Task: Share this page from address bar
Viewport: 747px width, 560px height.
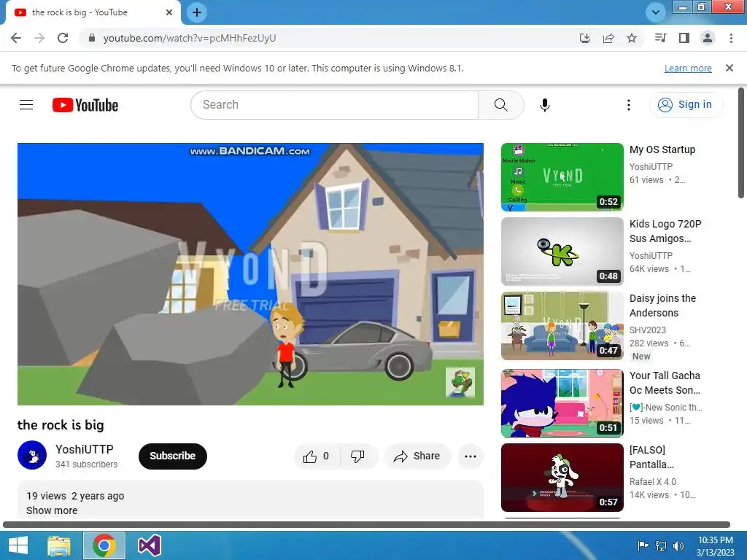Action: coord(608,38)
